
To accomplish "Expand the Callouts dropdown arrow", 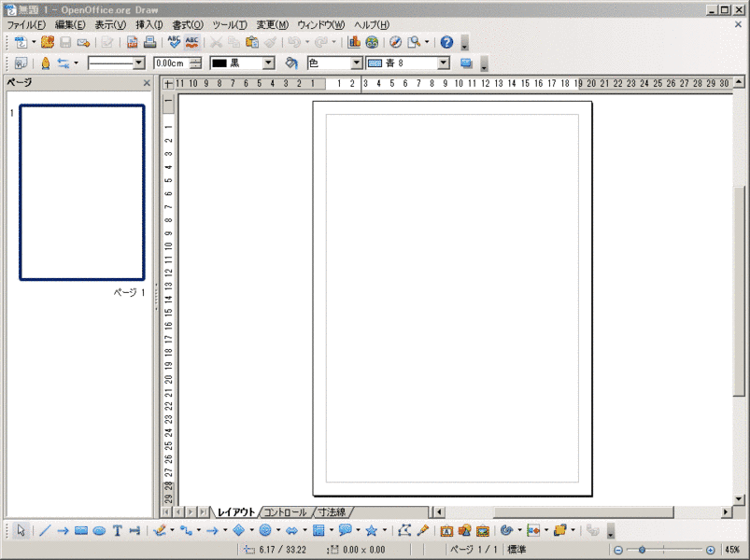I will pos(358,530).
